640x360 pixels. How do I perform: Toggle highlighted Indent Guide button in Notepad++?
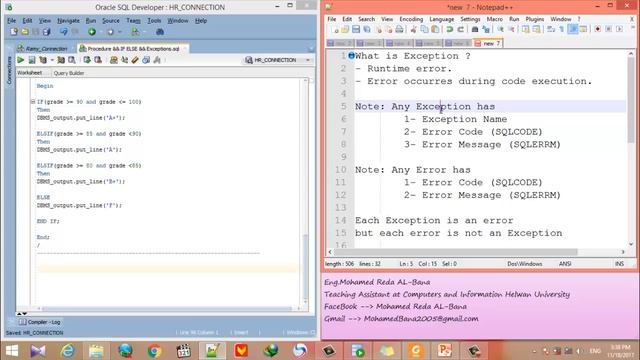pyautogui.click(x=573, y=29)
